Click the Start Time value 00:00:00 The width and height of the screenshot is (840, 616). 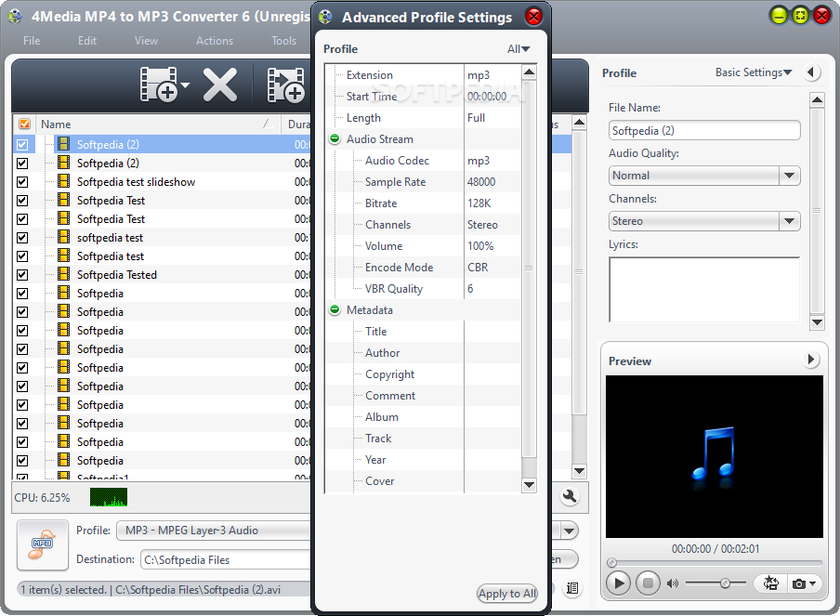pyautogui.click(x=486, y=97)
